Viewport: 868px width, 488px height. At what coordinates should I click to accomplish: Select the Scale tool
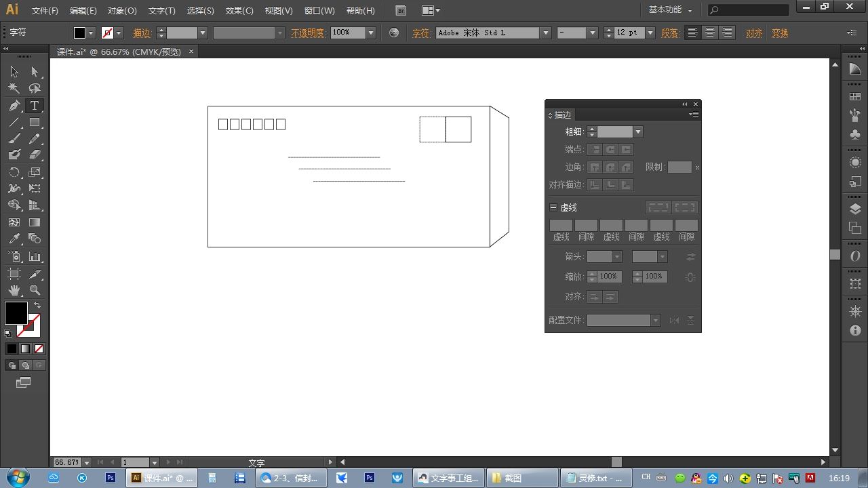click(x=35, y=172)
